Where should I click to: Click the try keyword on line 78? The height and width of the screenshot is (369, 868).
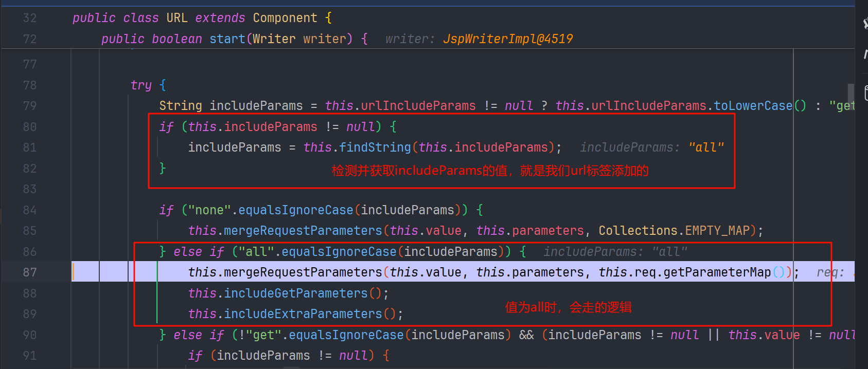click(141, 85)
